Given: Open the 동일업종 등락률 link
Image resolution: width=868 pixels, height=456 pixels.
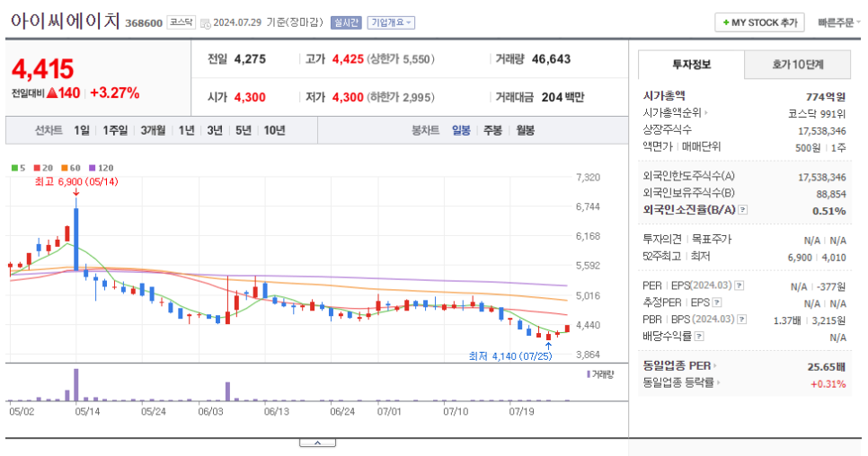Looking at the screenshot, I should [681, 382].
